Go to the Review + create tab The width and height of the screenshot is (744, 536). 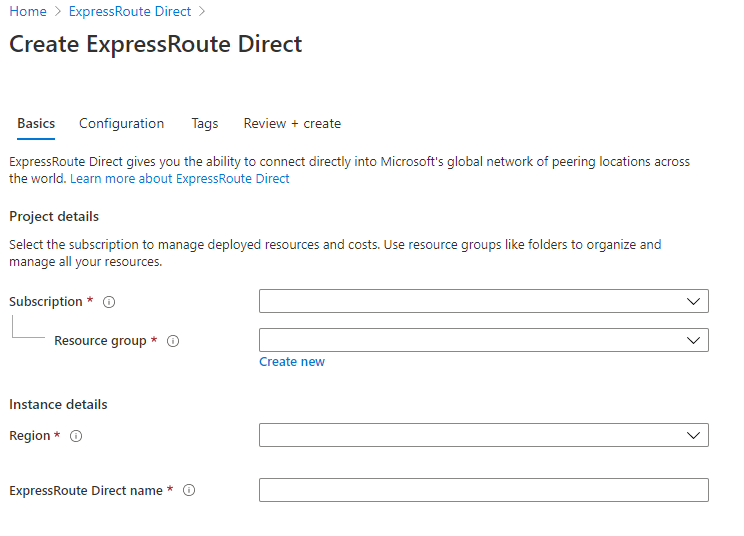click(292, 124)
